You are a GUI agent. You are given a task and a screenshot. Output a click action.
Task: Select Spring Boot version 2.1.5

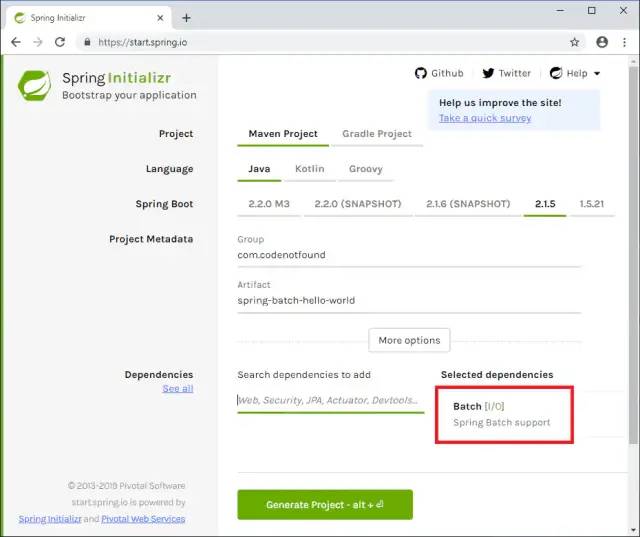545,204
